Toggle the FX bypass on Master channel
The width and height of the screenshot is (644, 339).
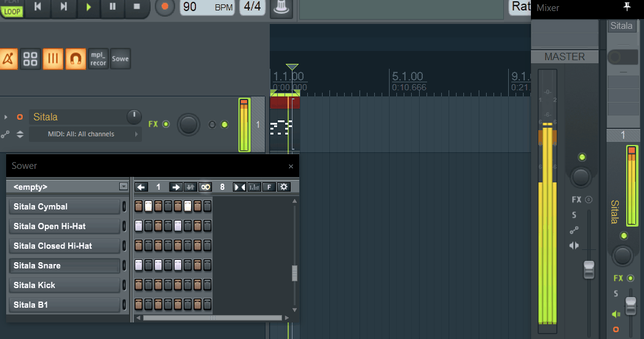tap(588, 200)
